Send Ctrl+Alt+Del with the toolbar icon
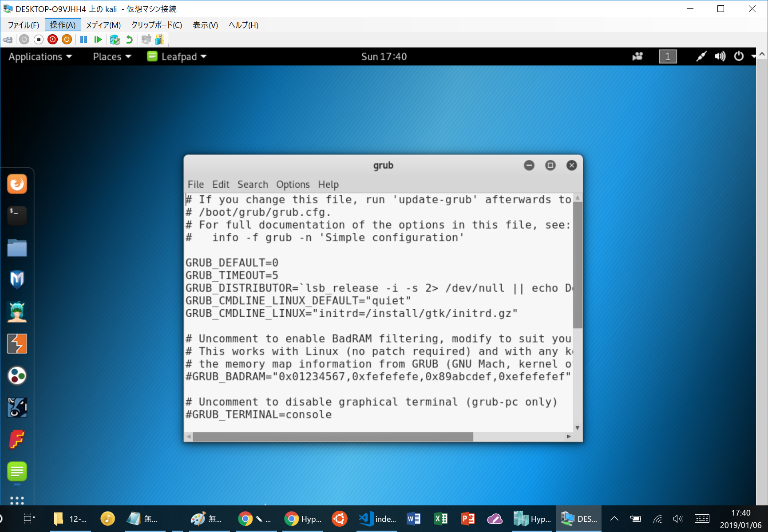 click(8, 39)
